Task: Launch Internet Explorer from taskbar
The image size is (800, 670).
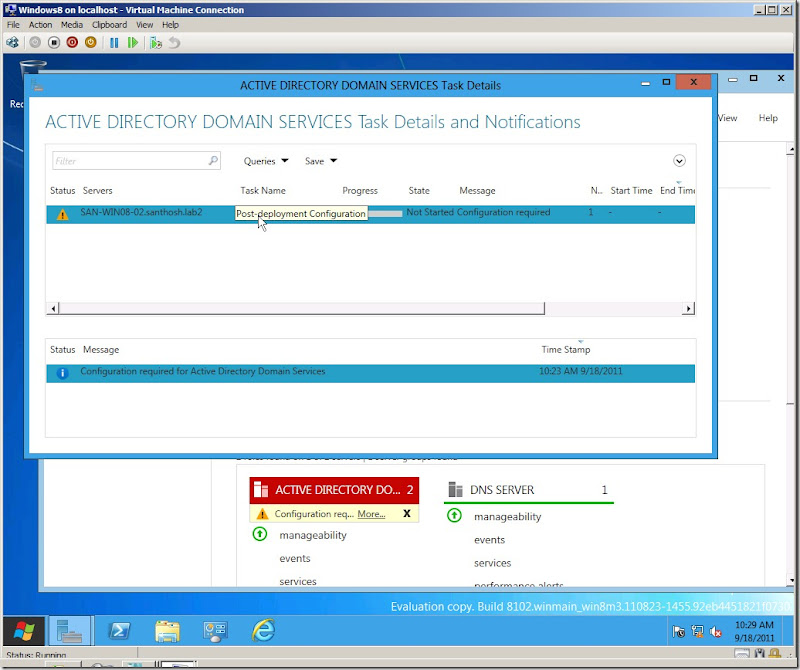Action: coord(263,631)
